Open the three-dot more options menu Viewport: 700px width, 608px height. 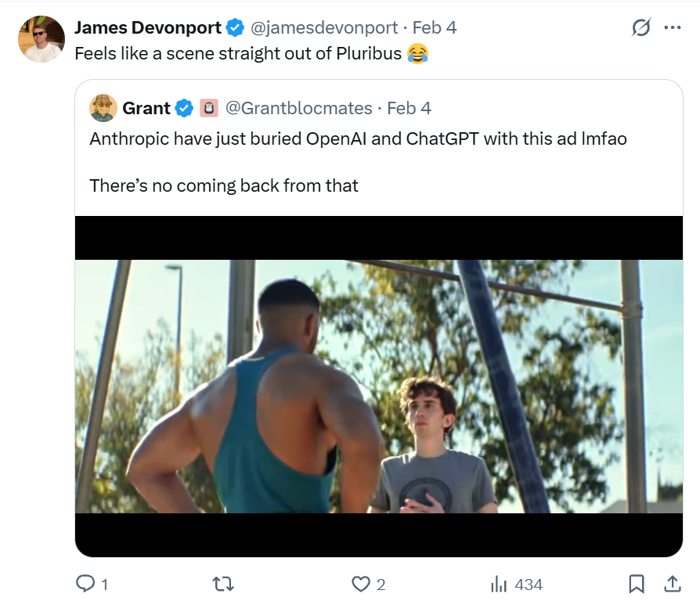click(x=672, y=28)
